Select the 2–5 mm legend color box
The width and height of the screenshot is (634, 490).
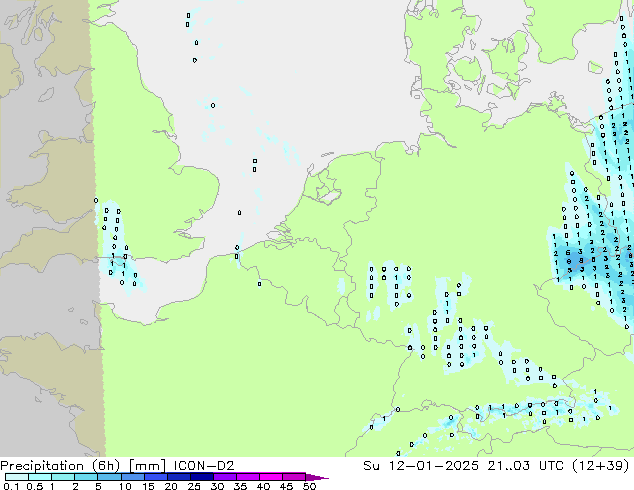tap(86, 477)
